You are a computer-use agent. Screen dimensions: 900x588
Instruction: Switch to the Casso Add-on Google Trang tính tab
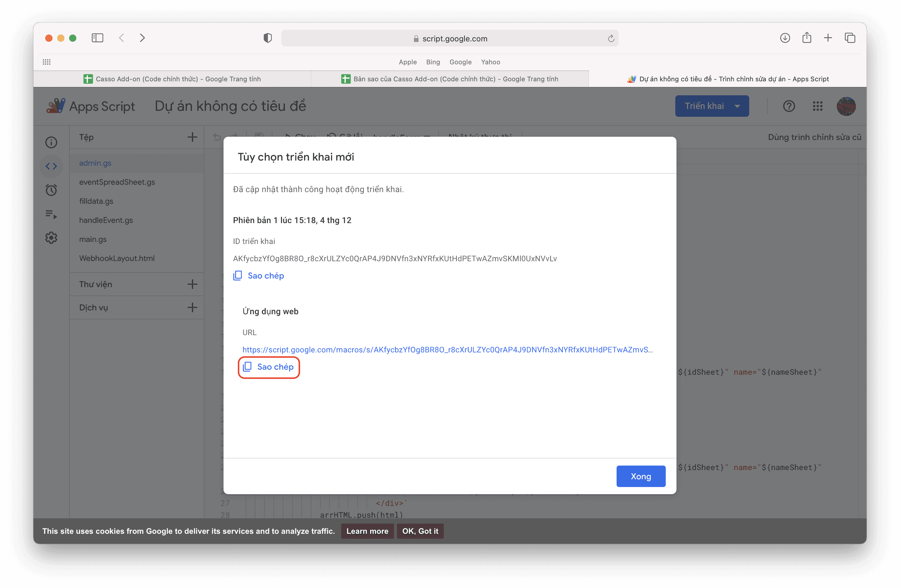tap(172, 79)
